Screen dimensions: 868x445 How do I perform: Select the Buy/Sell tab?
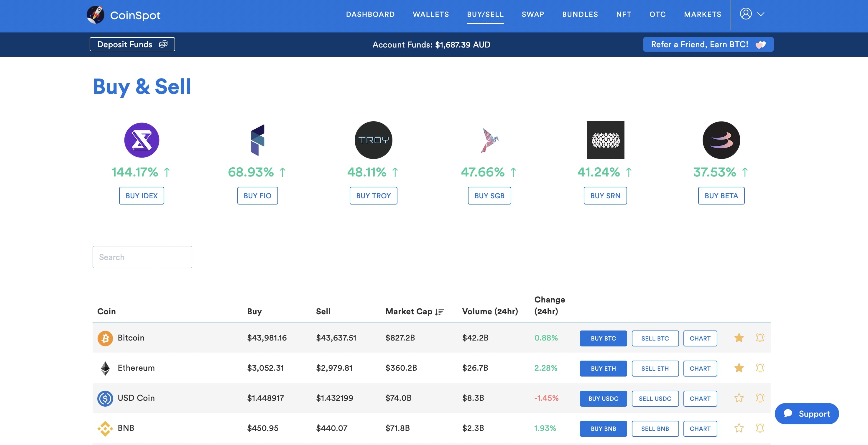(x=485, y=14)
